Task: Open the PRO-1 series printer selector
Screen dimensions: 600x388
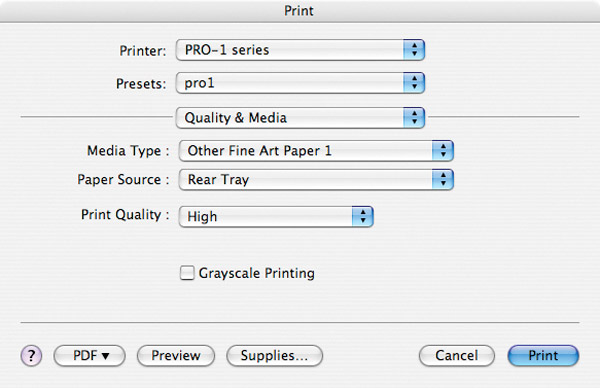Action: (300, 50)
